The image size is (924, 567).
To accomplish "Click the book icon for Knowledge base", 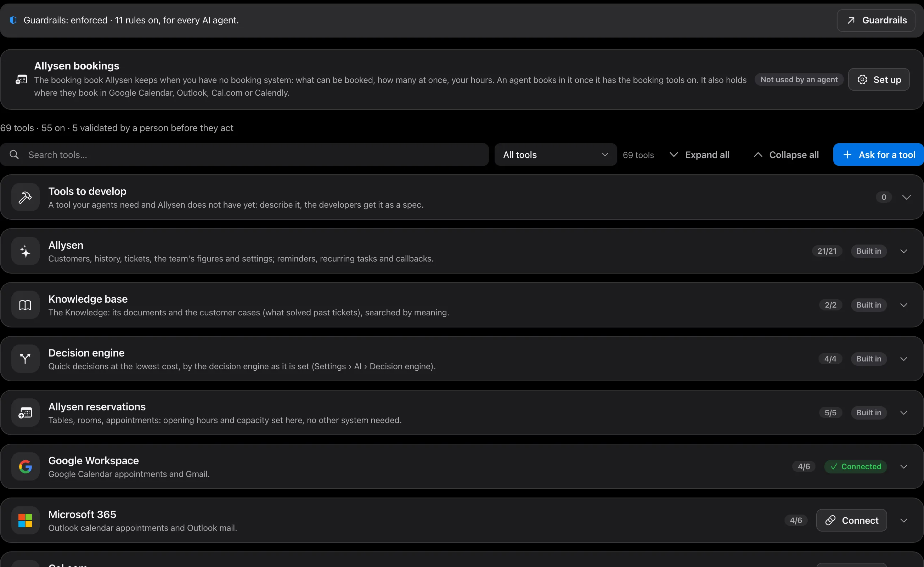I will click(26, 305).
